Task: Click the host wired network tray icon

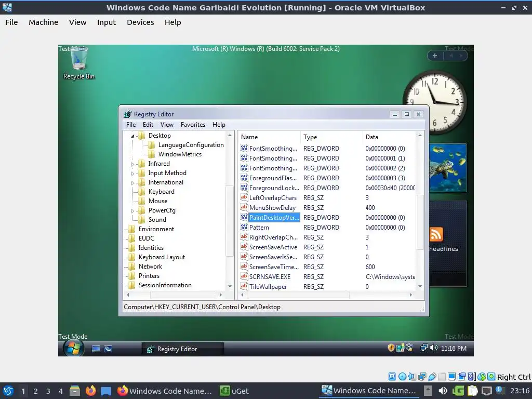Action: (487, 391)
